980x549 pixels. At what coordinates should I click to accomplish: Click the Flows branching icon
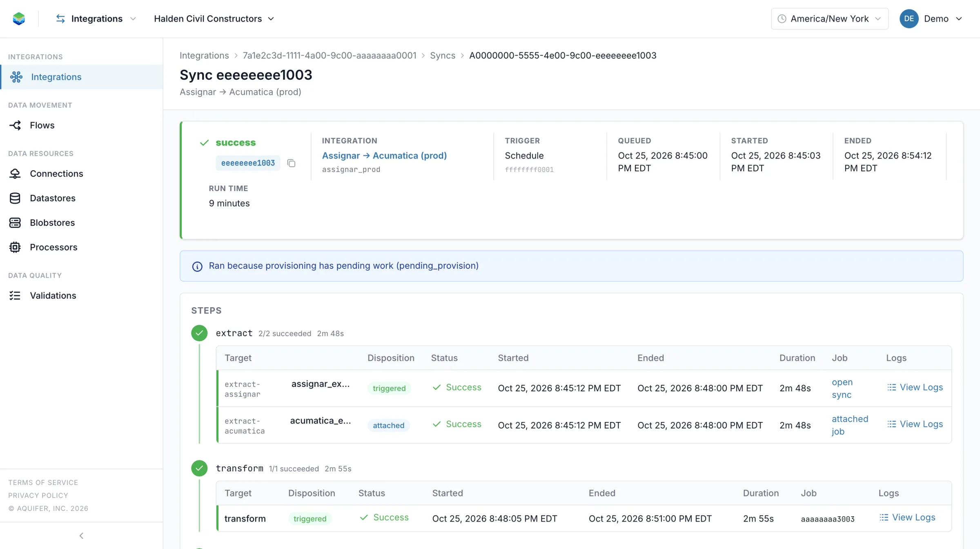click(15, 125)
